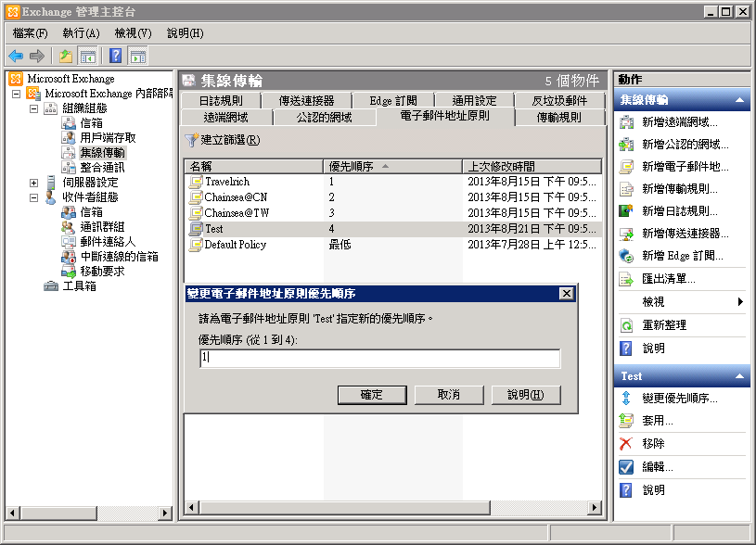Image resolution: width=756 pixels, height=545 pixels.
Task: Confirm with the 確定 button
Action: tap(372, 395)
